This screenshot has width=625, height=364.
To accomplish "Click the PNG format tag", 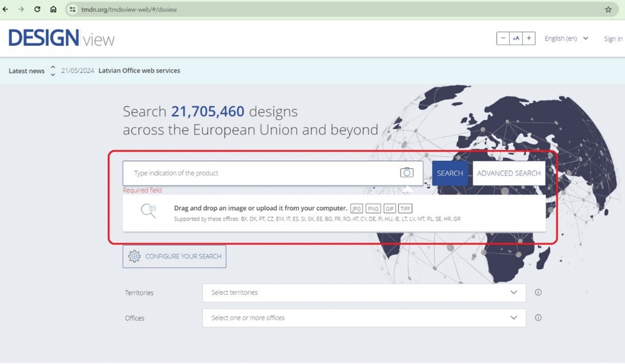I will (x=373, y=208).
